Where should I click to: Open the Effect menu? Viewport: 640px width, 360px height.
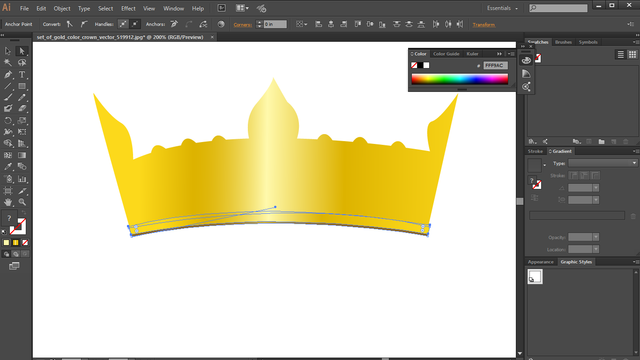128,8
